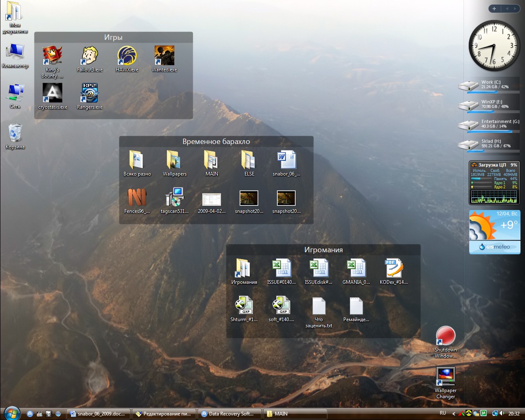Change the RU keyboard language indicator

point(443,413)
